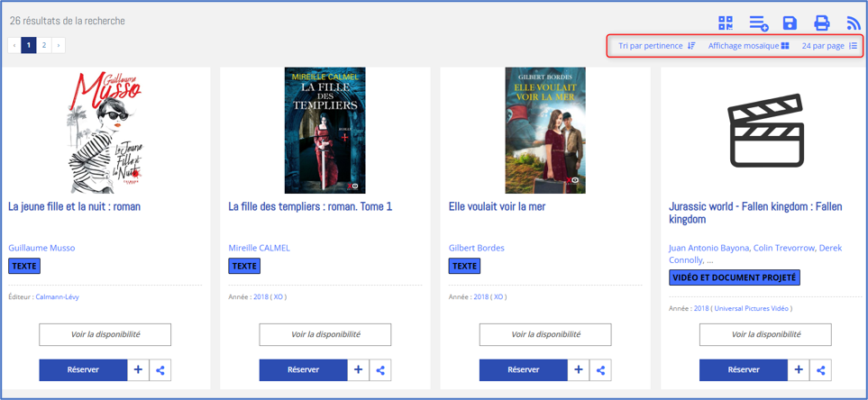Open the Elle voulait voir la mer cover

click(x=545, y=131)
